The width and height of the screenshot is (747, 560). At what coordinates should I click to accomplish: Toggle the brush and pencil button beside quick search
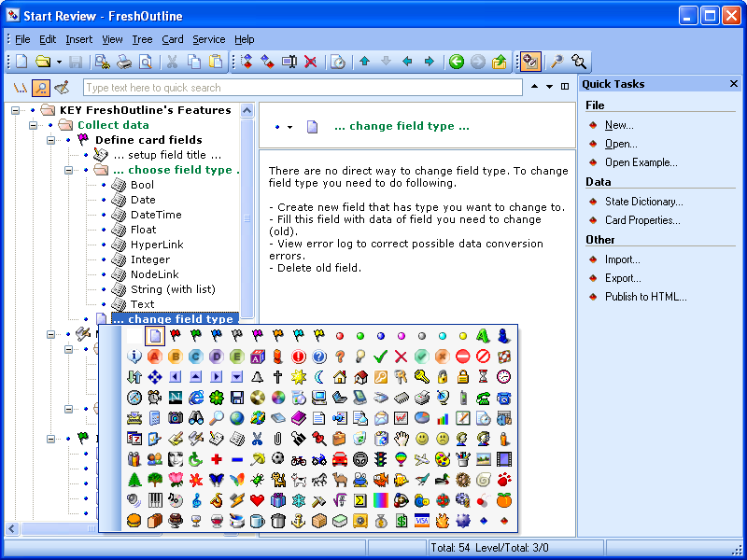62,88
